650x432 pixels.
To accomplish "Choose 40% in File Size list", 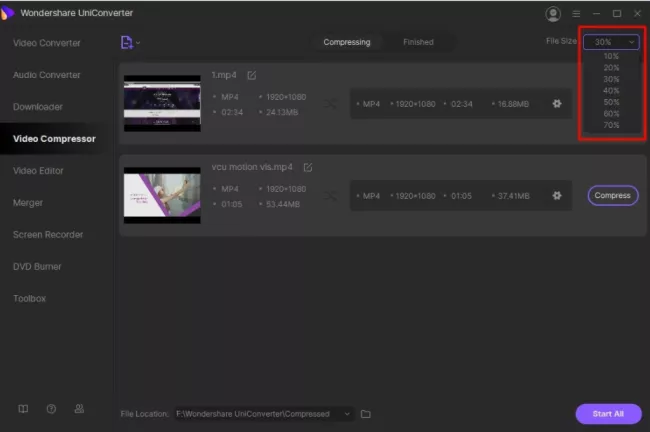I will coord(611,90).
